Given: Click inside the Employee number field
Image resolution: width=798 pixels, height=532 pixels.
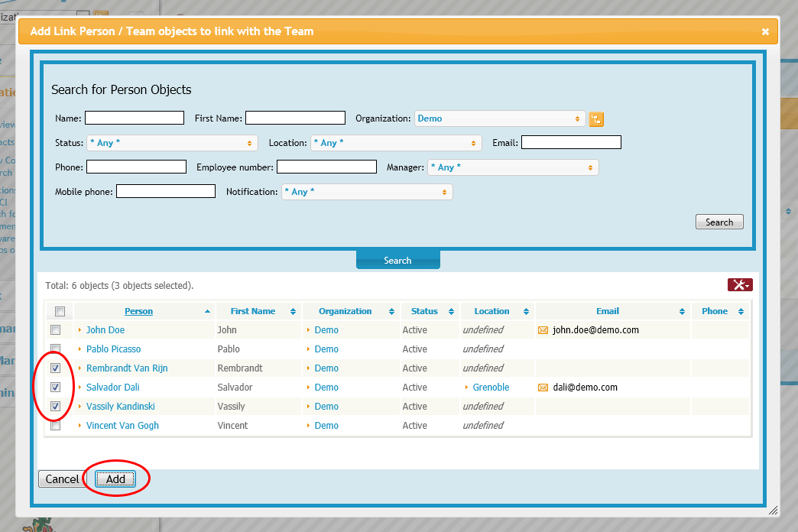Looking at the screenshot, I should (x=327, y=167).
